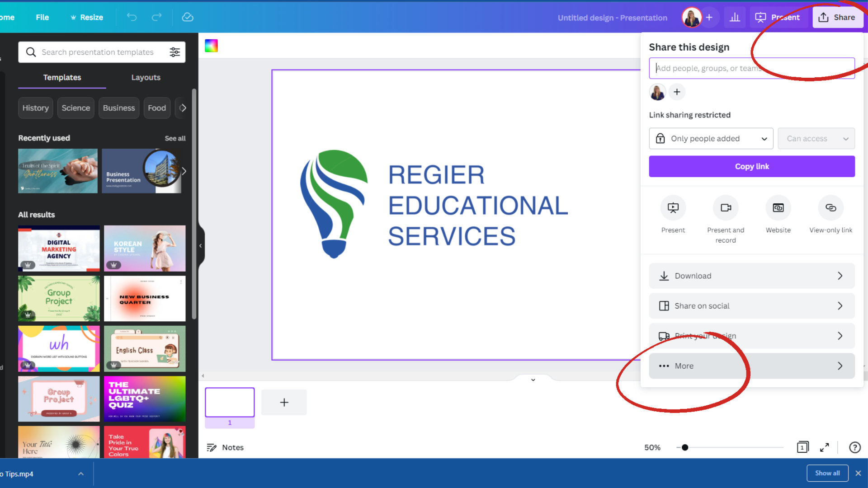Image resolution: width=868 pixels, height=488 pixels.
Task: Hide the pages strip with down chevron
Action: click(533, 380)
